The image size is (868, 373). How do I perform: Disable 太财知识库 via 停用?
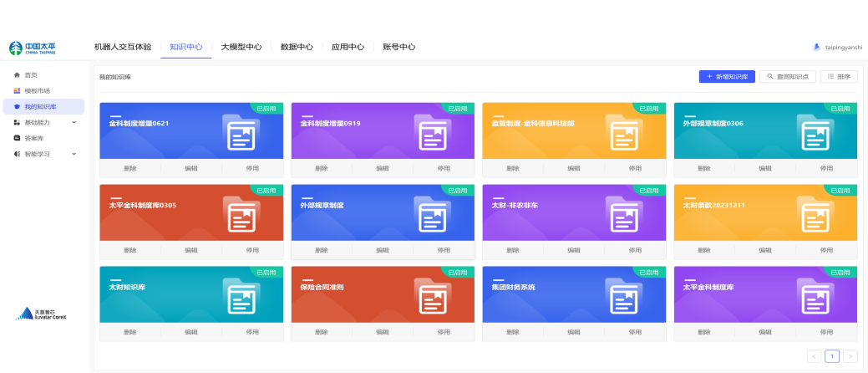coord(252,332)
